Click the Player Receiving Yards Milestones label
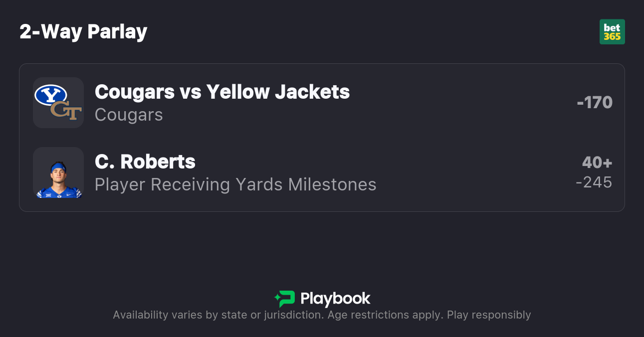The width and height of the screenshot is (644, 337). click(235, 184)
